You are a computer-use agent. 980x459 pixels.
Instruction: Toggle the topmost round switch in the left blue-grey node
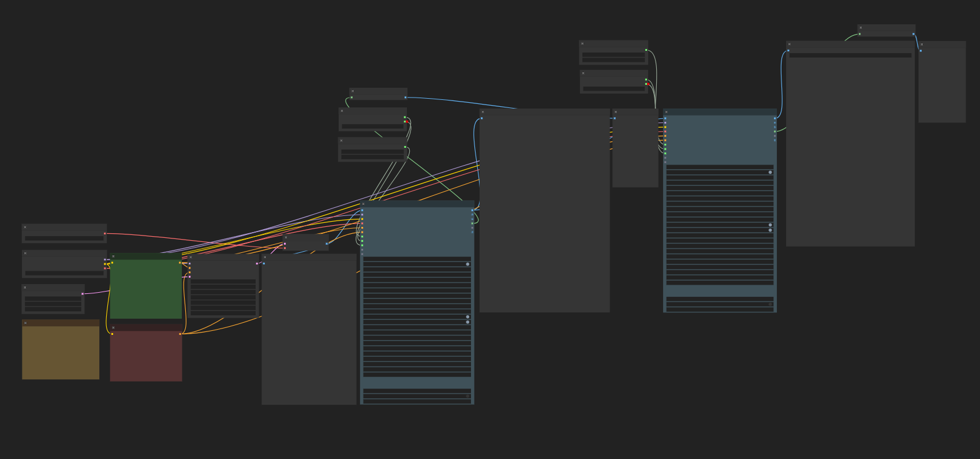(467, 264)
